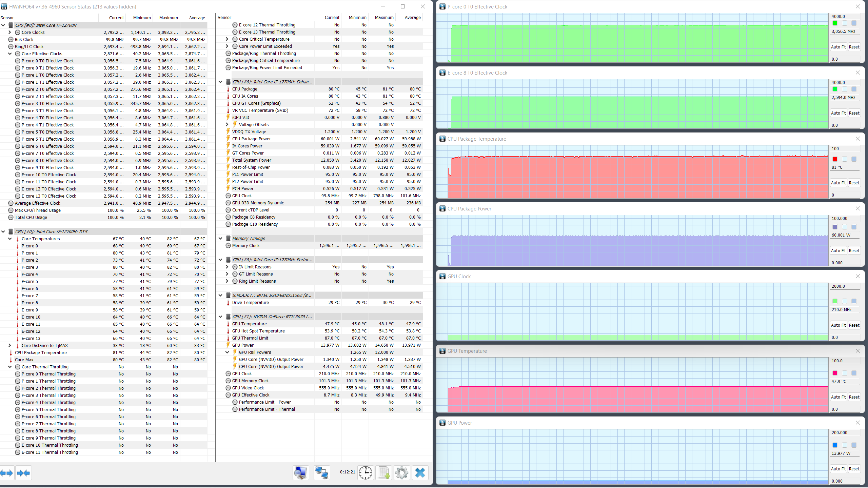
Task: Open the summary window magnifier-monitor icon
Action: pyautogui.click(x=301, y=473)
